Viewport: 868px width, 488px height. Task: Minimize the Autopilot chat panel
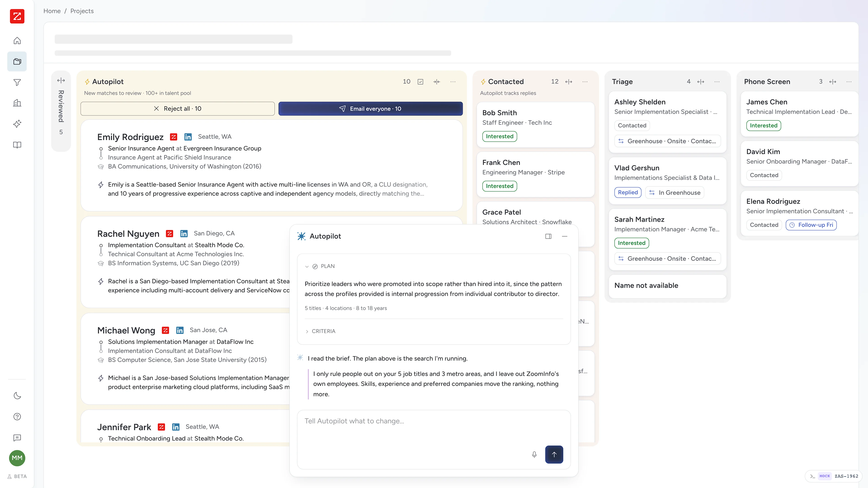click(x=565, y=236)
